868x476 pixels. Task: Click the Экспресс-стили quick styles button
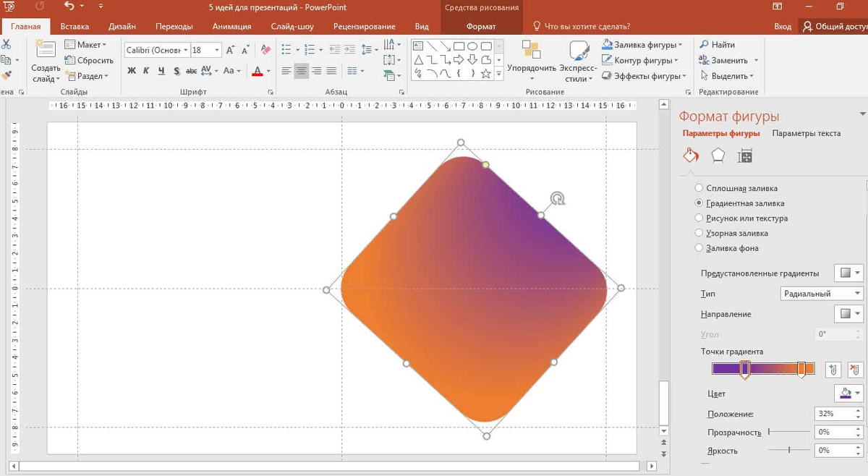pos(579,59)
